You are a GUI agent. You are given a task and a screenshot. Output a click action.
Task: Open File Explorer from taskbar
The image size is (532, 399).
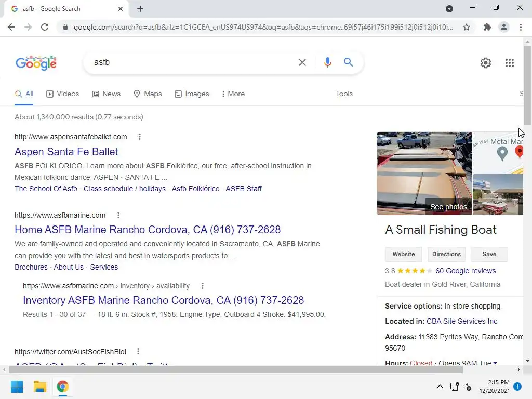tap(39, 387)
